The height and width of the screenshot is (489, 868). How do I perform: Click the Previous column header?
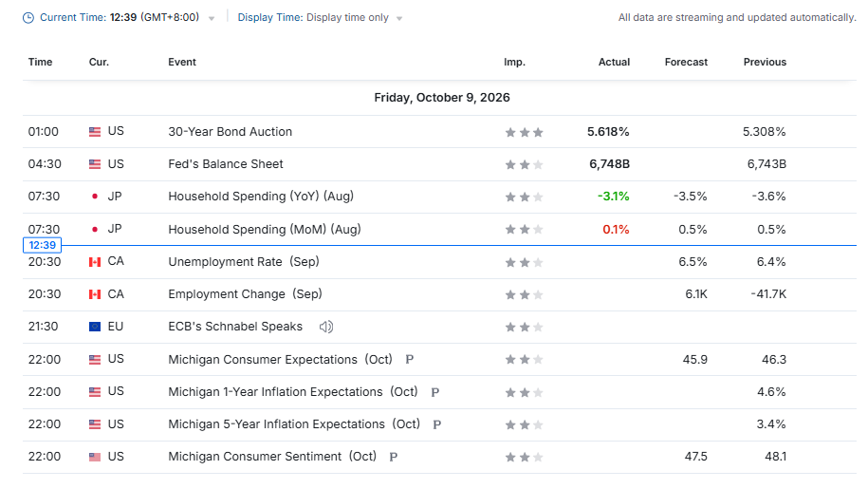pyautogui.click(x=765, y=62)
